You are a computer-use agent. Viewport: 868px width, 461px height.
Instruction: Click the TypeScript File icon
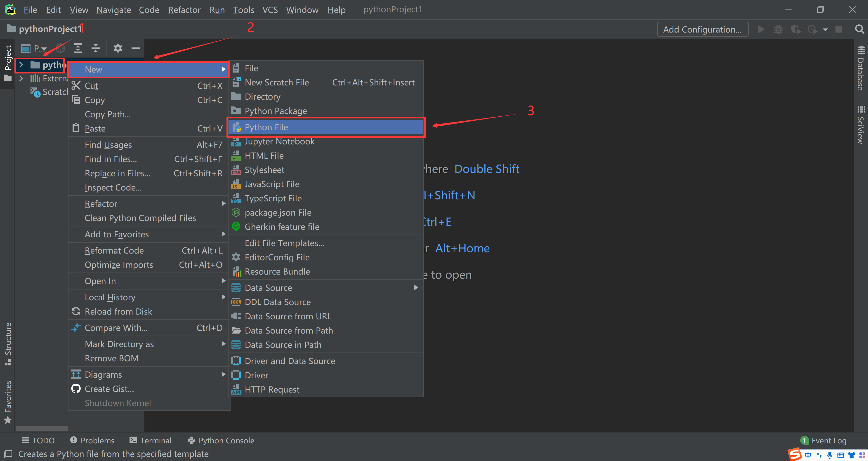pos(236,198)
